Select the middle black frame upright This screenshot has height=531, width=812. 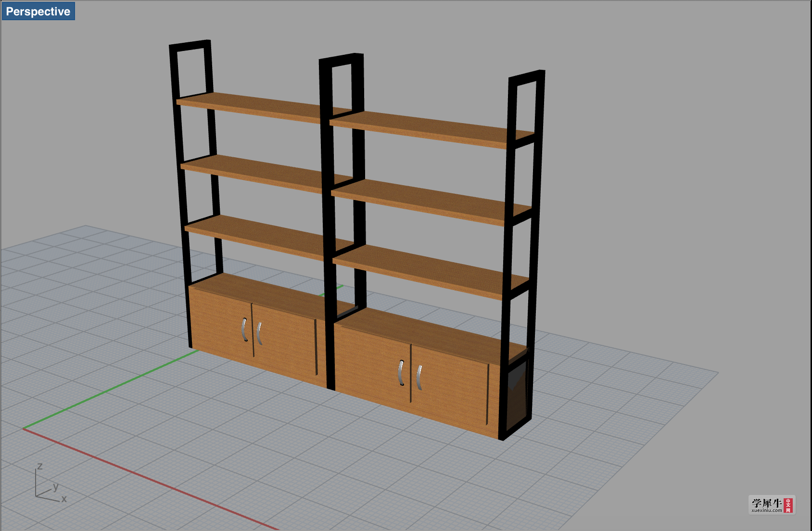tap(327, 221)
